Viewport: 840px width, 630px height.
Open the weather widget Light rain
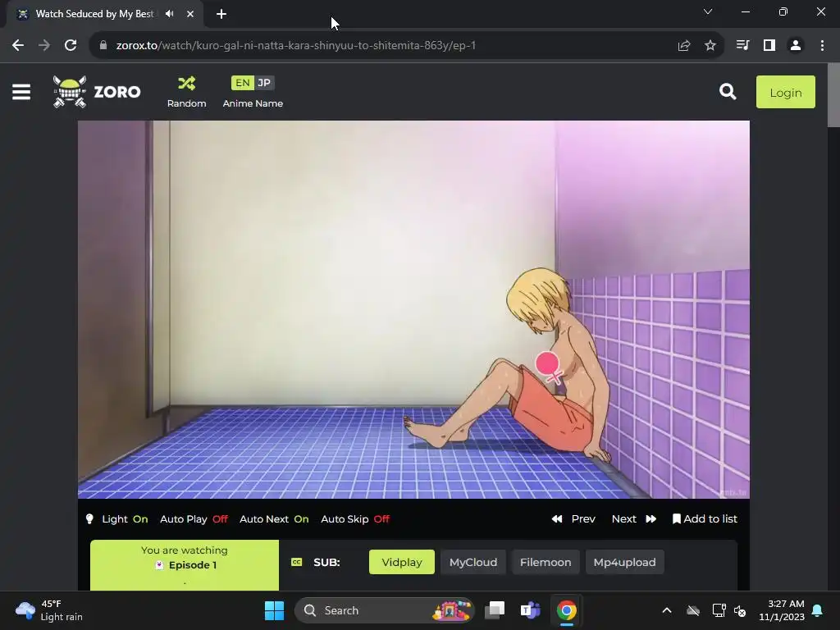pos(49,610)
